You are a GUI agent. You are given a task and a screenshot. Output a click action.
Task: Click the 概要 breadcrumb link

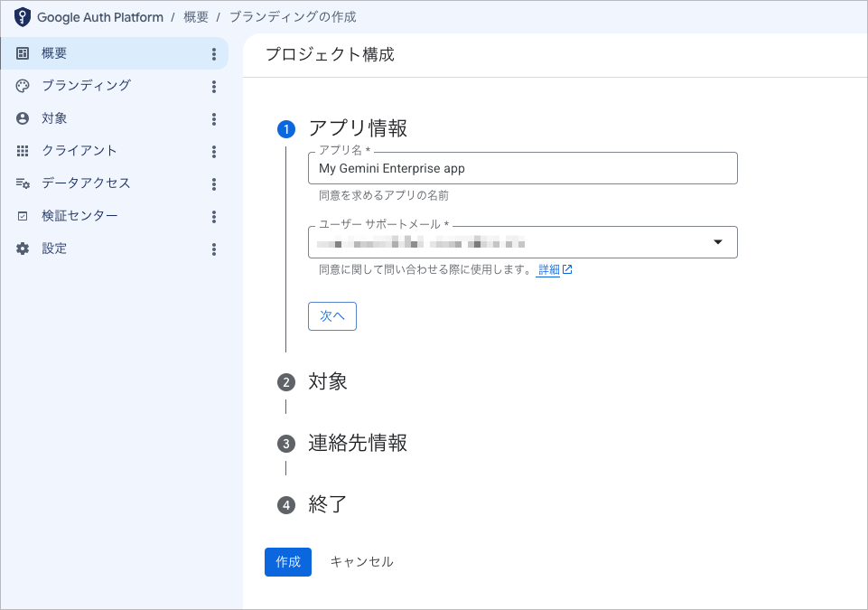pos(196,17)
